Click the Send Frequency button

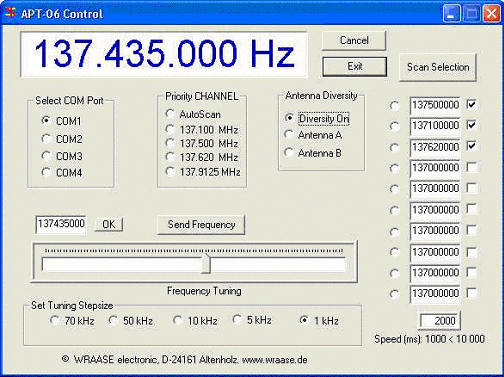(x=201, y=225)
